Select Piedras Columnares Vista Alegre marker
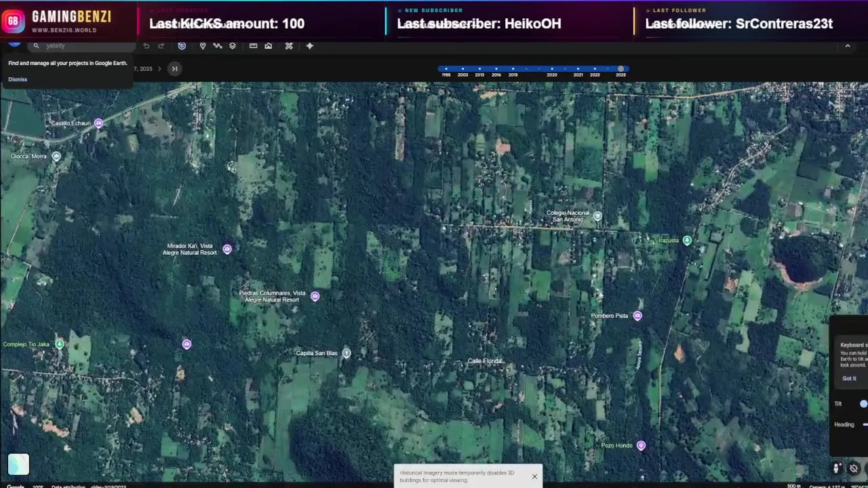 [x=315, y=297]
